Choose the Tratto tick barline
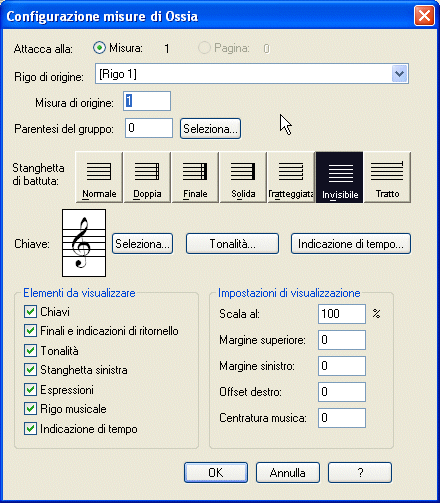440x503 pixels. coord(387,177)
